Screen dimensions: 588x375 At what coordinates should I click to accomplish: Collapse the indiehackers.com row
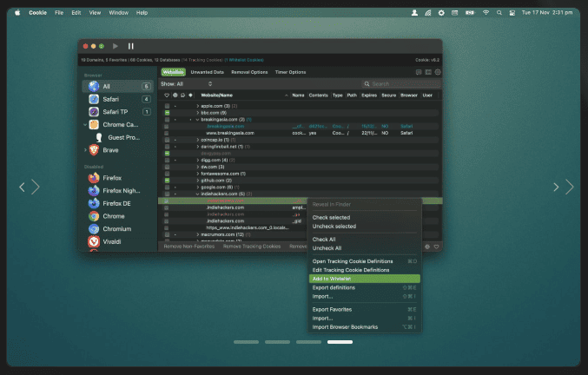tap(198, 194)
